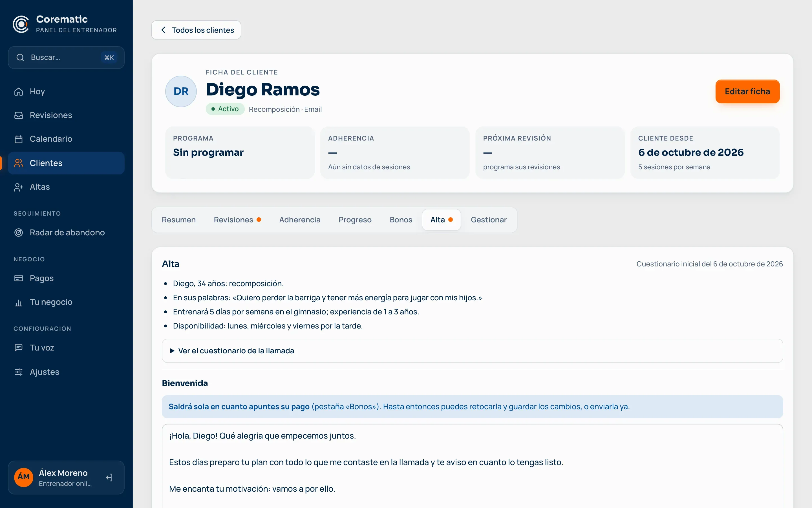Click the Tu voz message icon

point(18,348)
